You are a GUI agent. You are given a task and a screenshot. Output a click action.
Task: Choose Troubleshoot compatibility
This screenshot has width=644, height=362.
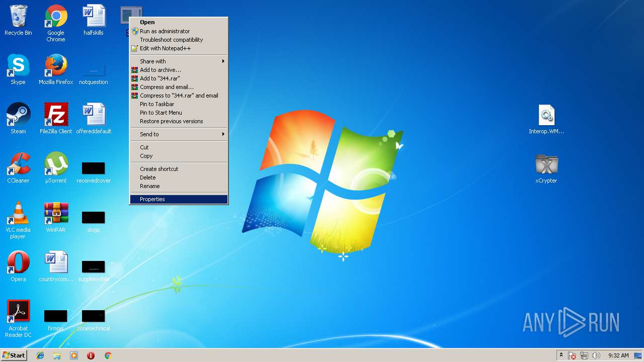click(x=179, y=40)
